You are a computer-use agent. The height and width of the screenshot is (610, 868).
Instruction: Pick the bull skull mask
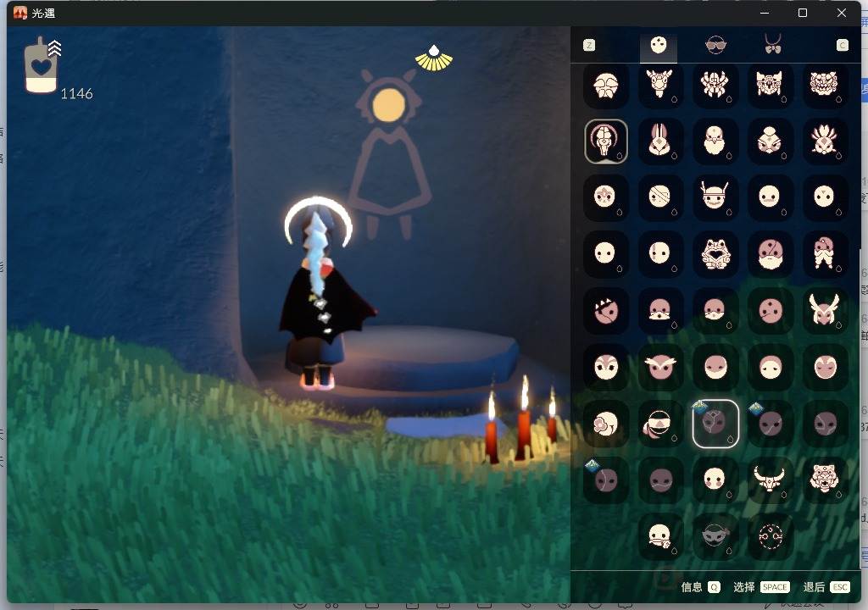click(x=770, y=480)
